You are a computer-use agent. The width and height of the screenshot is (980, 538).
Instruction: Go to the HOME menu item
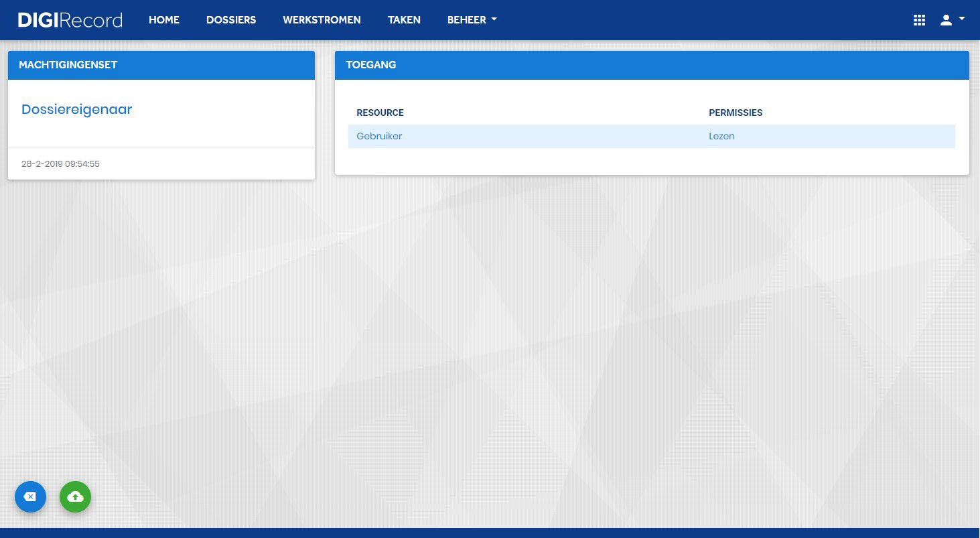164,20
